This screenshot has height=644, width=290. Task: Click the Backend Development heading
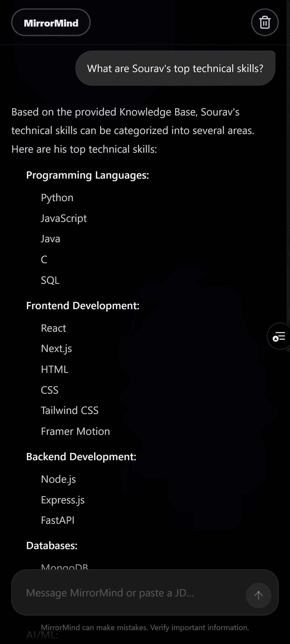tap(81, 457)
